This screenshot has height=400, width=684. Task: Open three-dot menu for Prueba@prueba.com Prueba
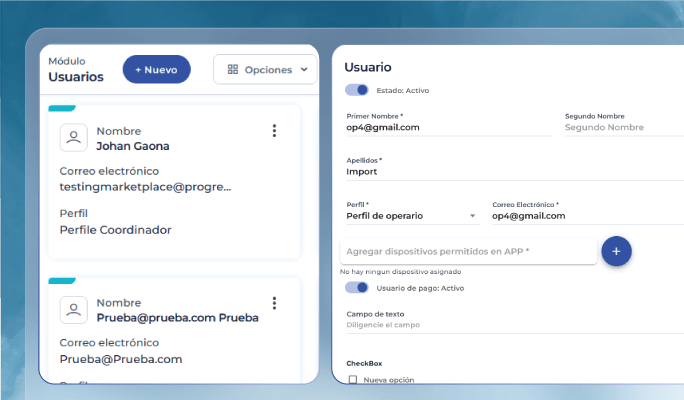click(x=274, y=303)
